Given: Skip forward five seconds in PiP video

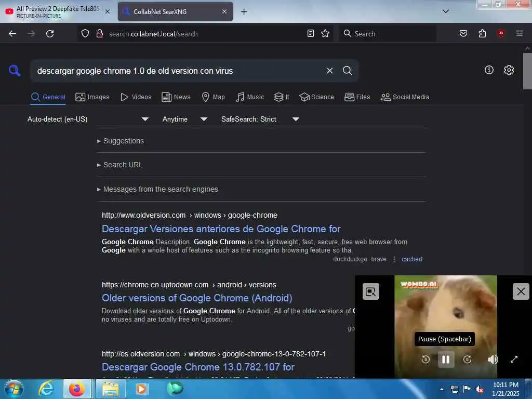Looking at the screenshot, I should 467,360.
